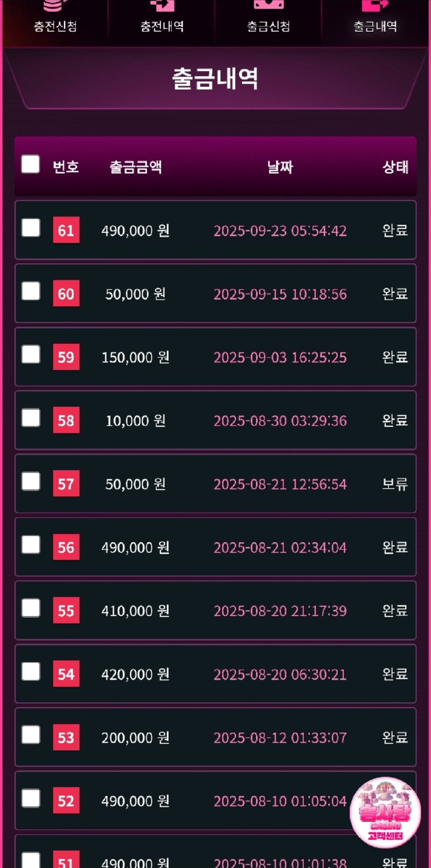431x868 pixels.
Task: Open the 충전신청 deposit request icon
Action: coord(55,17)
